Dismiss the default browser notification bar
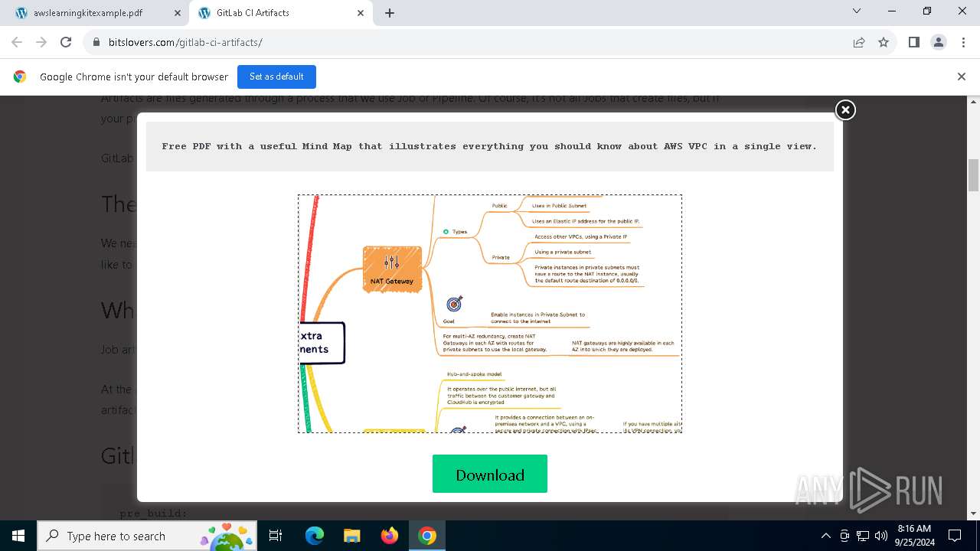The width and height of the screenshot is (980, 551). tap(962, 77)
